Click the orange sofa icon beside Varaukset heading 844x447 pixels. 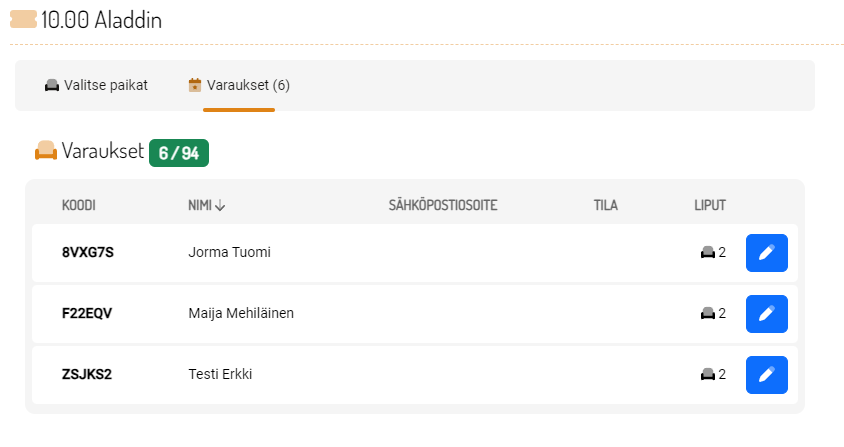(x=46, y=152)
